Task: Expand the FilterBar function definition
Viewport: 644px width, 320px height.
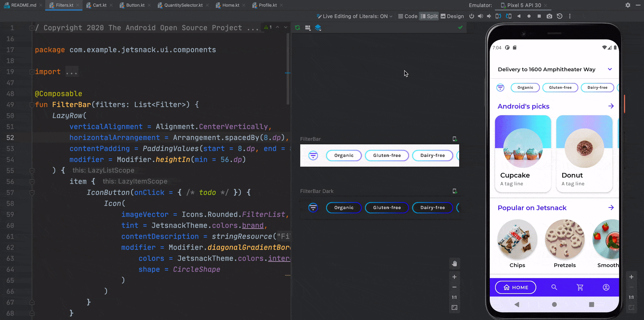Action: [32, 105]
